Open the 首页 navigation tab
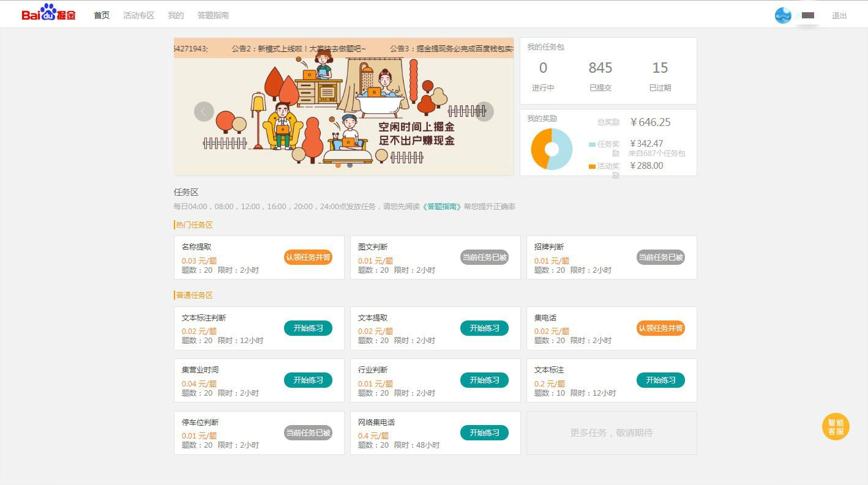 tap(102, 15)
